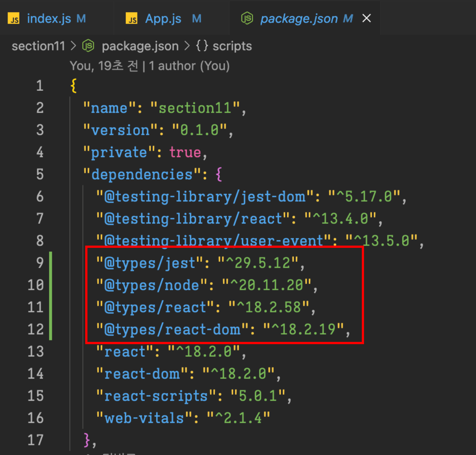Click the "web-vitals" key on line 16
The height and width of the screenshot is (455, 476).
(x=144, y=418)
